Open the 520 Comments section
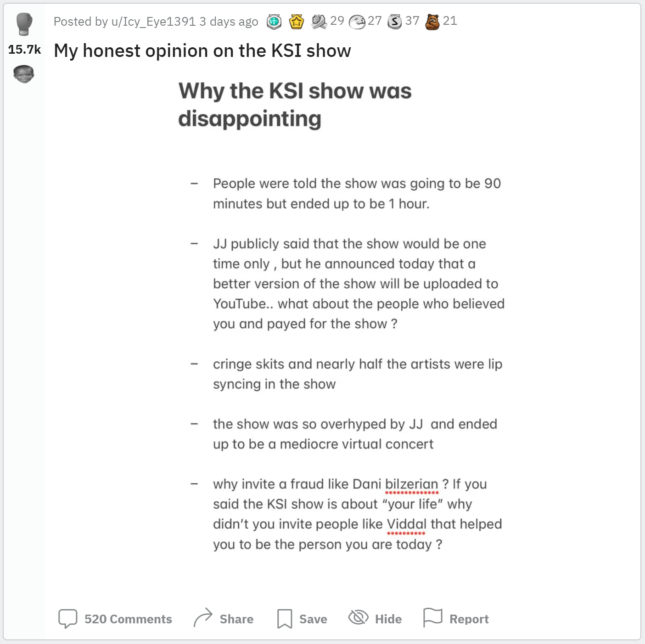Image resolution: width=645 pixels, height=644 pixels. tap(115, 619)
